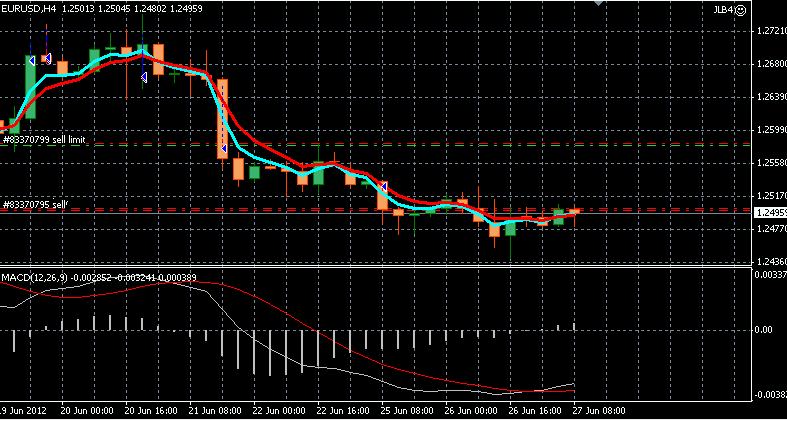The width and height of the screenshot is (787, 421).
Task: Select the #83370795 sell order label
Action: tap(35, 204)
